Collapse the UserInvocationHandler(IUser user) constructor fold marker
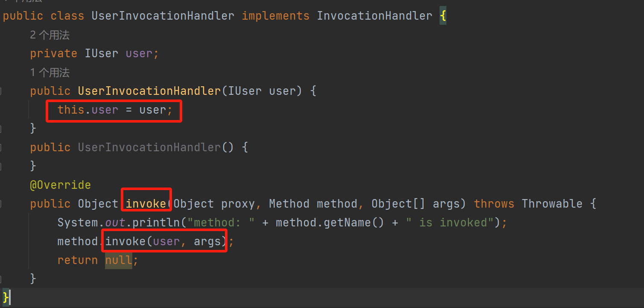This screenshot has height=308, width=644. tap(1, 91)
